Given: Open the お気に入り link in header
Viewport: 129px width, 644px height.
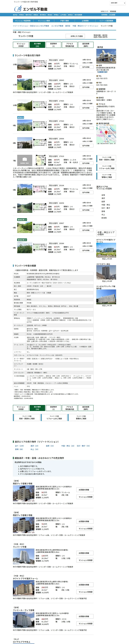Looking at the screenshot, I should pos(104,11).
